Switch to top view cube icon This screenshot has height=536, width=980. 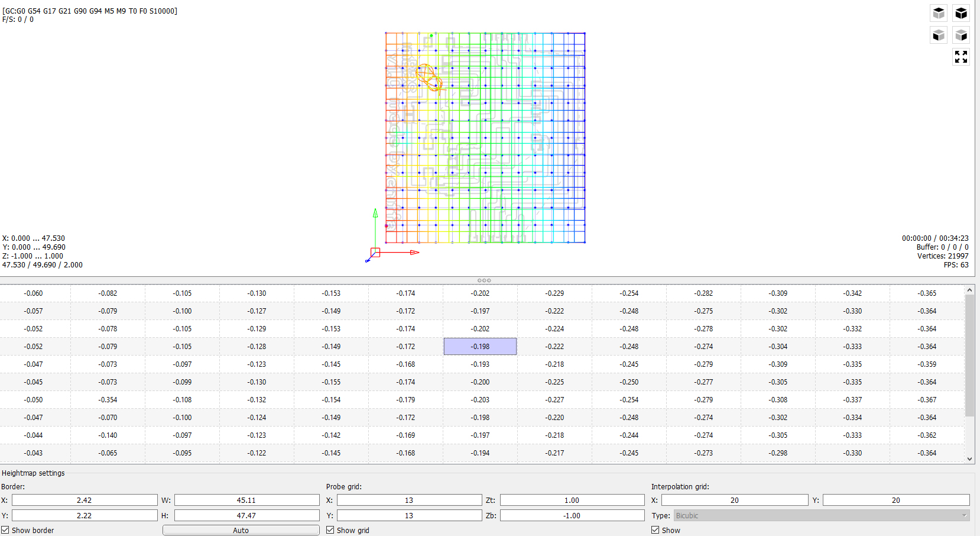[939, 13]
